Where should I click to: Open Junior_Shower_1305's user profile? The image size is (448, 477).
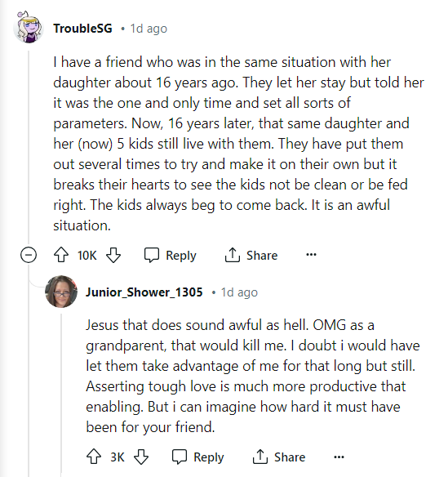click(x=144, y=292)
